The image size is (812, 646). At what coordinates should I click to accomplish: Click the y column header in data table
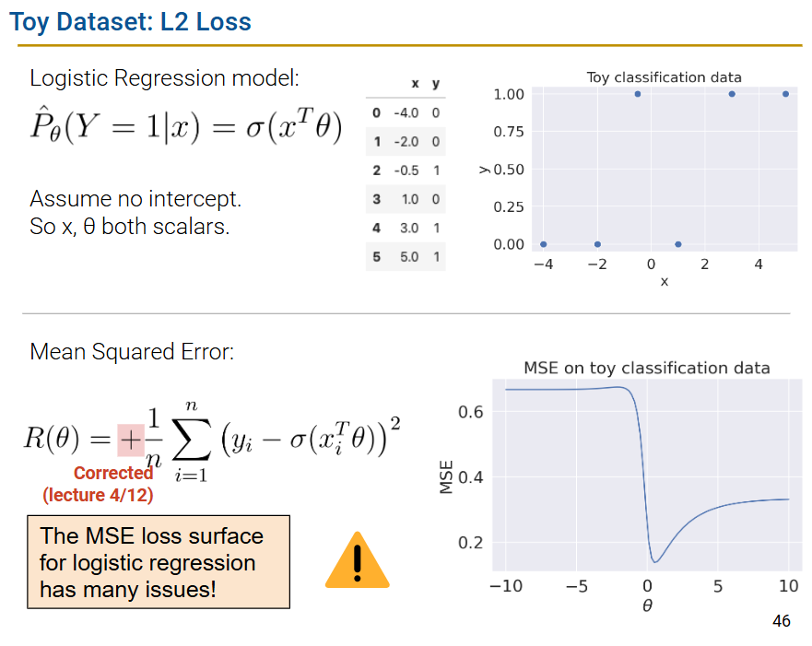click(435, 84)
